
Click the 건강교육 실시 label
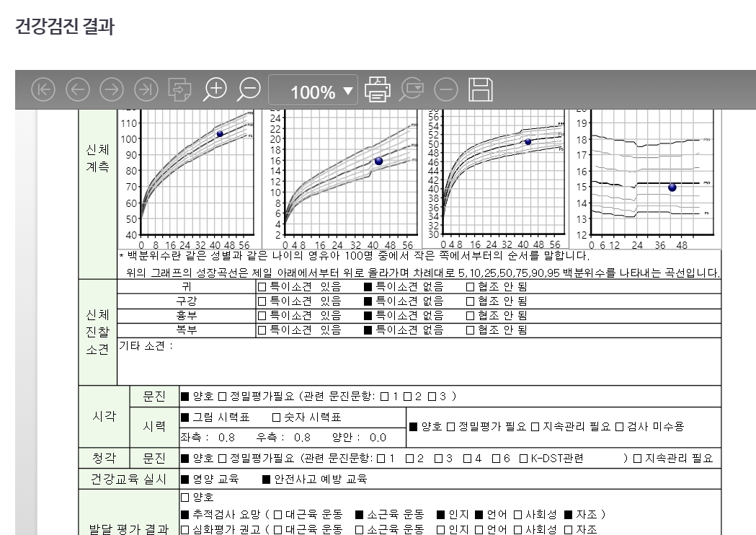coord(128,479)
